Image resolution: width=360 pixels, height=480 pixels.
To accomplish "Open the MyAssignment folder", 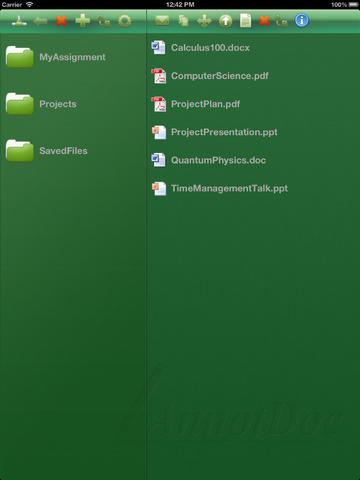I will pyautogui.click(x=73, y=57).
